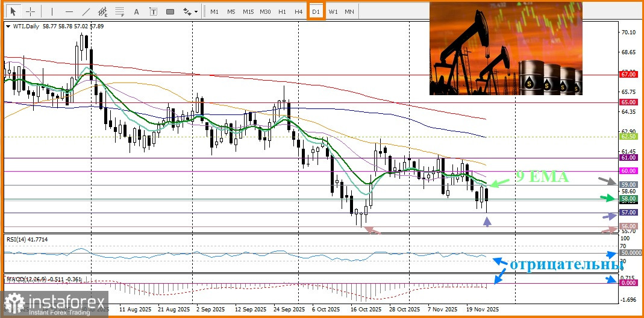Select the Fibonacci retracement tool

[120, 11]
